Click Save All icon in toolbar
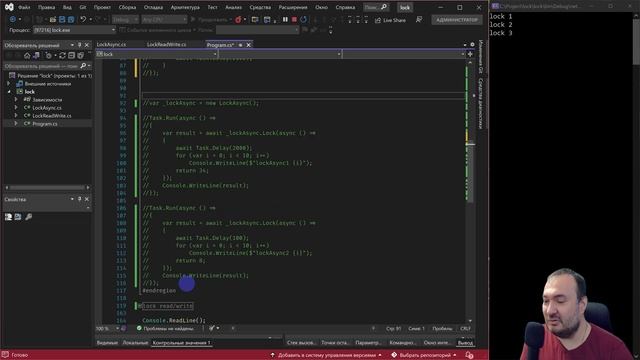This screenshot has width=640, height=360. coord(71,19)
